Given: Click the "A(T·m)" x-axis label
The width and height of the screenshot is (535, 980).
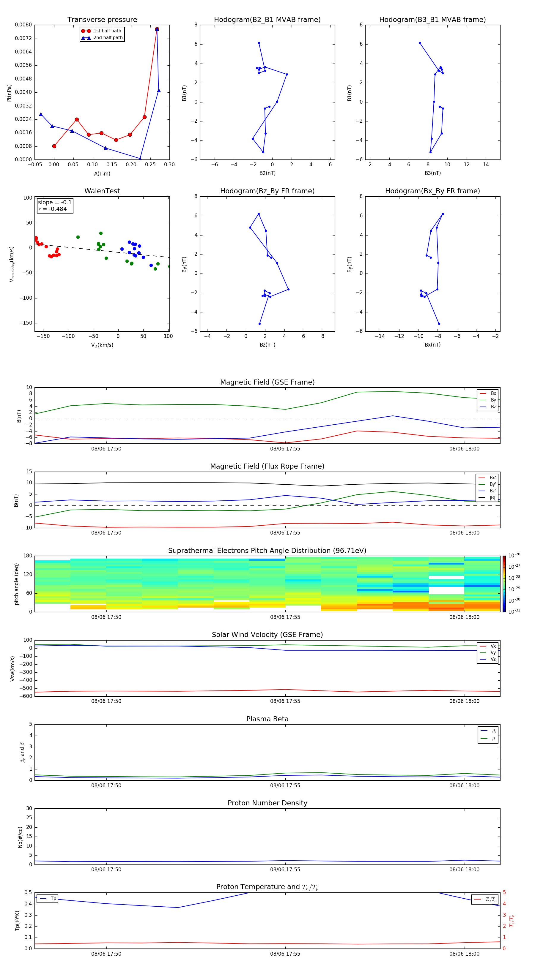Looking at the screenshot, I should pos(102,174).
